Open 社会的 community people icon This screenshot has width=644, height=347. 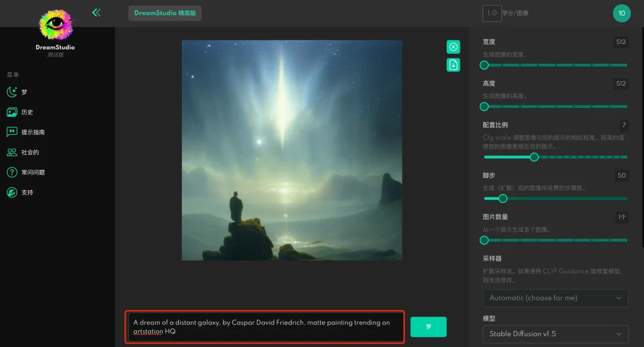pyautogui.click(x=12, y=152)
